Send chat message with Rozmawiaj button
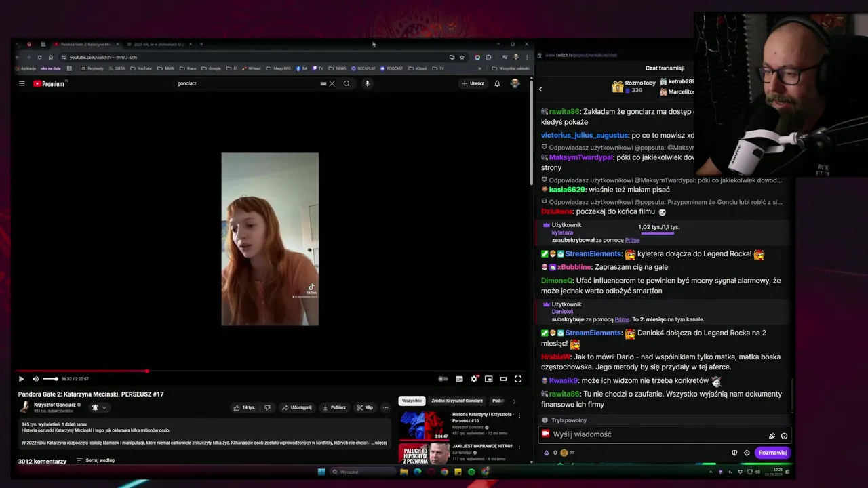 coord(772,453)
